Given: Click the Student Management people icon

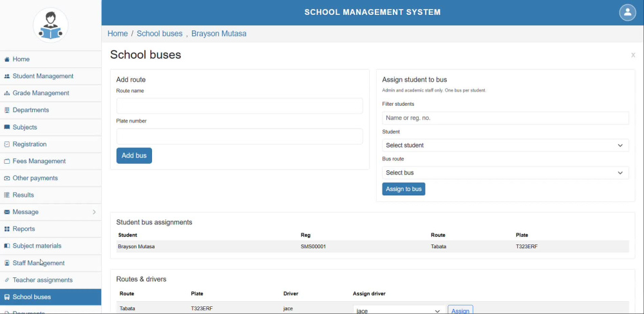Looking at the screenshot, I should [6, 76].
